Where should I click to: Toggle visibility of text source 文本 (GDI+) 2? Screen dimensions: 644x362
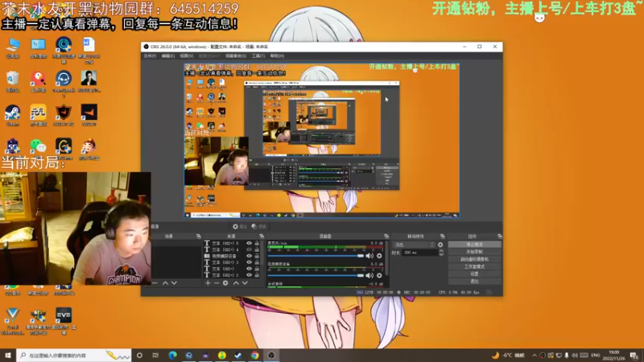point(249,275)
